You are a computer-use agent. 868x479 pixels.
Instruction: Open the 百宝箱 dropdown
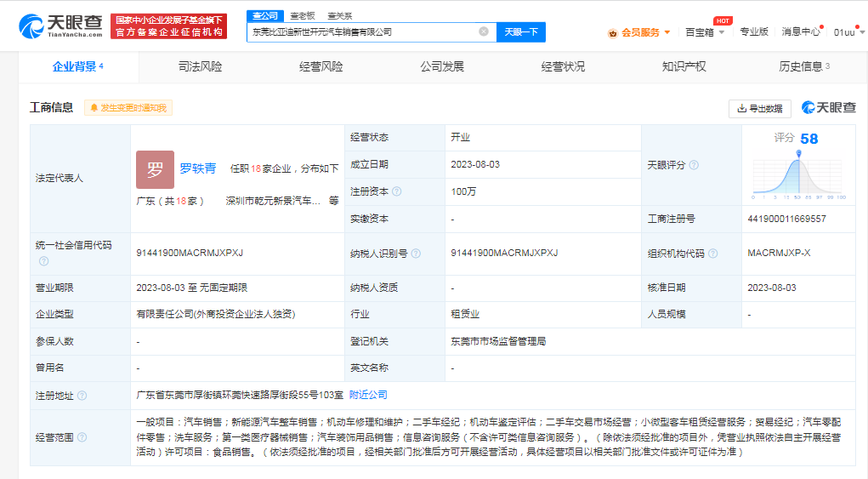point(706,32)
